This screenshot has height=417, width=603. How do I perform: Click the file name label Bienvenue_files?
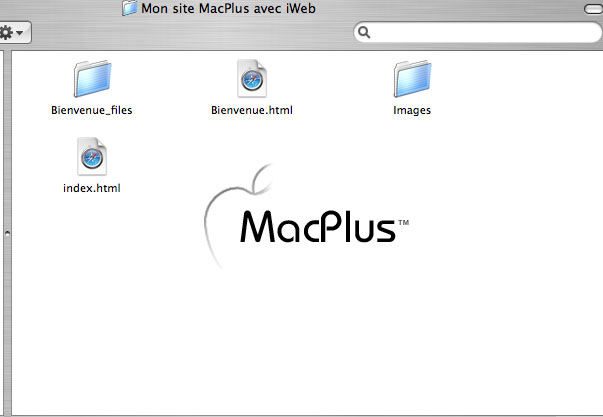click(92, 110)
